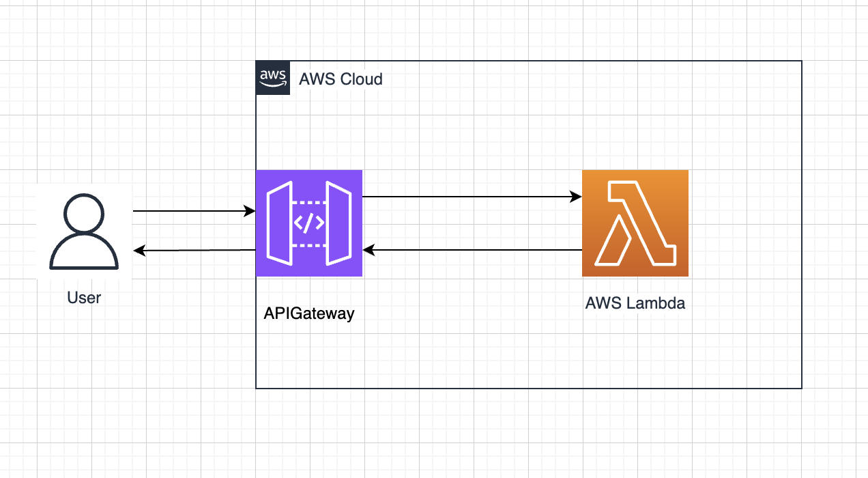Select the User person icon
This screenshot has width=868, height=478.
pos(83,232)
